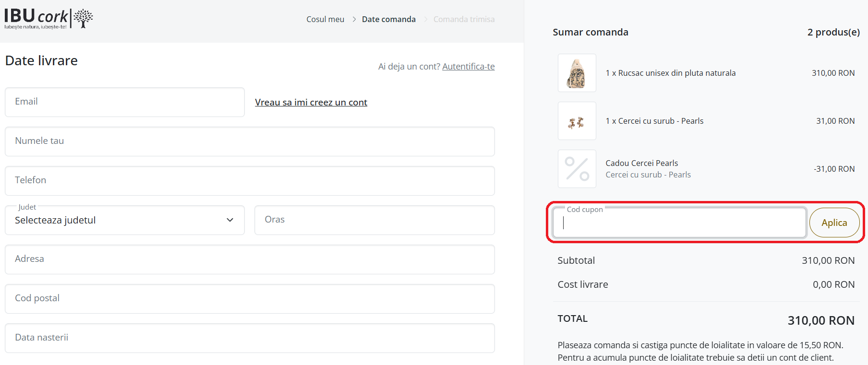This screenshot has width=868, height=365.
Task: Open the Autentifica-te login link
Action: (x=468, y=66)
